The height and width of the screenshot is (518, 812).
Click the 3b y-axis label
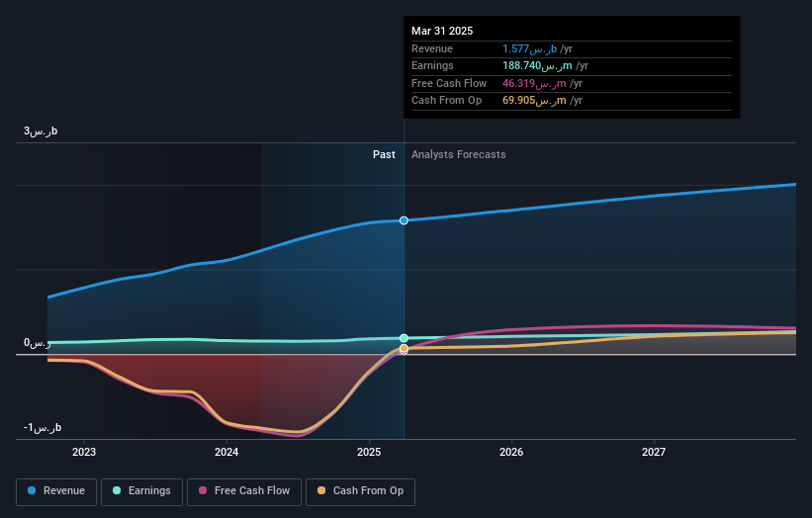click(x=41, y=130)
